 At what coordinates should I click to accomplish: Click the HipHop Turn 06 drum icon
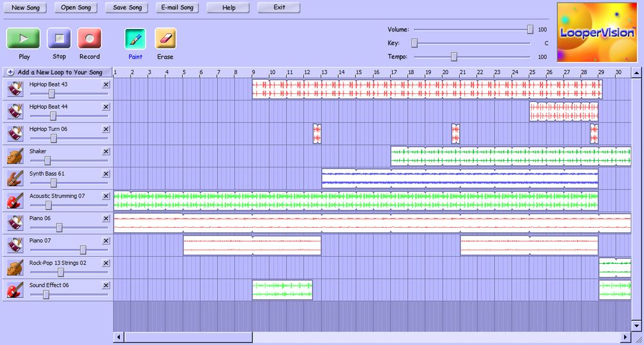pos(15,134)
